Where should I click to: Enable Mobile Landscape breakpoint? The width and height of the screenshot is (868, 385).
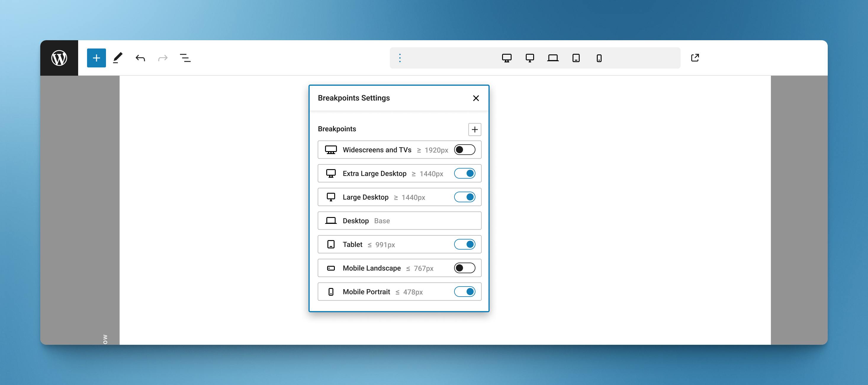click(x=464, y=268)
